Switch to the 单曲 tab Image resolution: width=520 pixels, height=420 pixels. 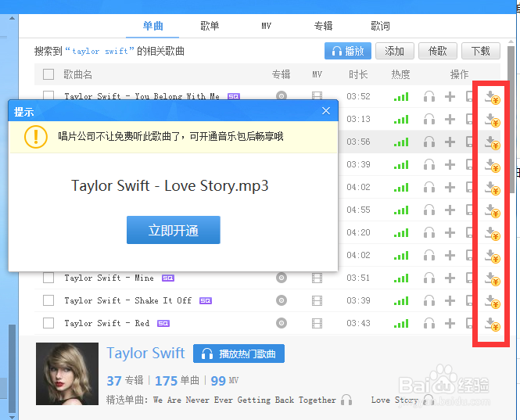tap(153, 26)
